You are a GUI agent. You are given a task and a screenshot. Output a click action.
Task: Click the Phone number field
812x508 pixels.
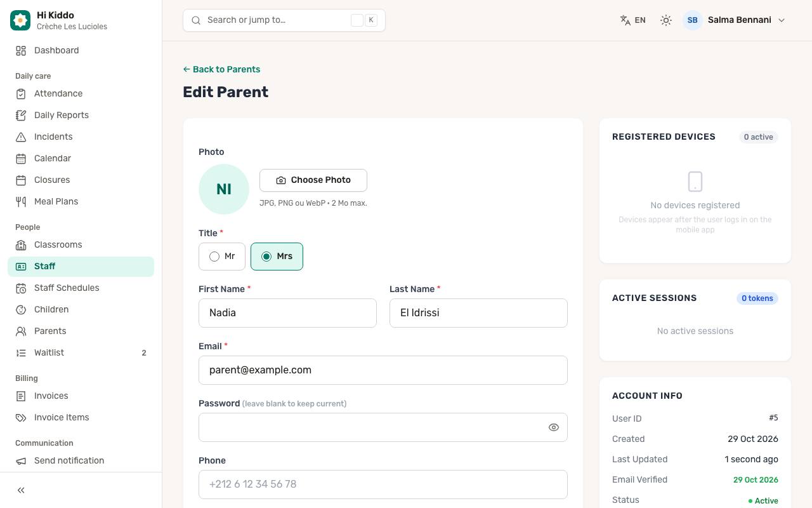383,485
